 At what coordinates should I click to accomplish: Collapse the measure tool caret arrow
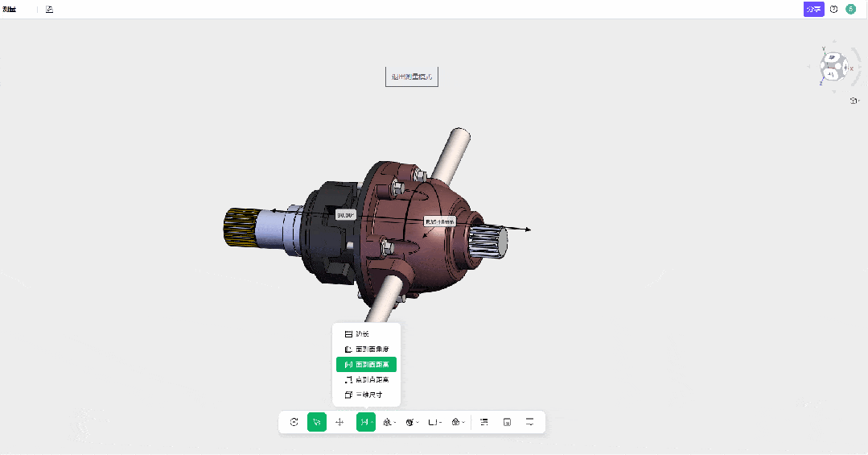(x=372, y=423)
